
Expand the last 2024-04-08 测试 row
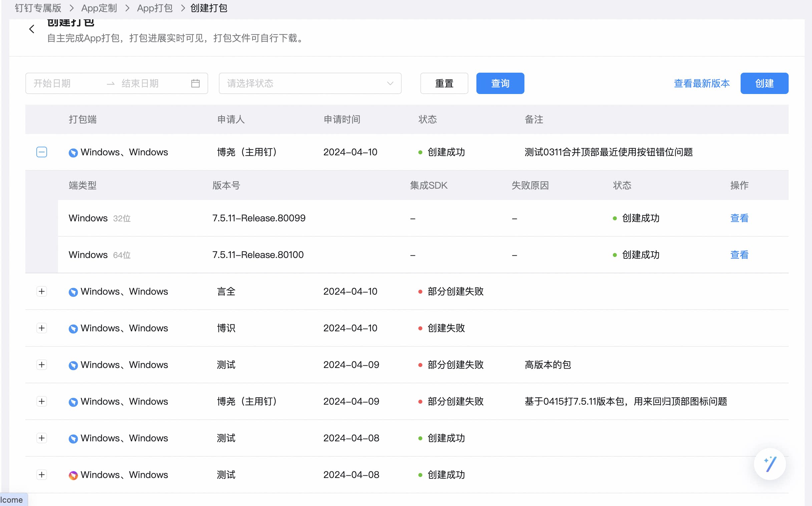(x=41, y=475)
